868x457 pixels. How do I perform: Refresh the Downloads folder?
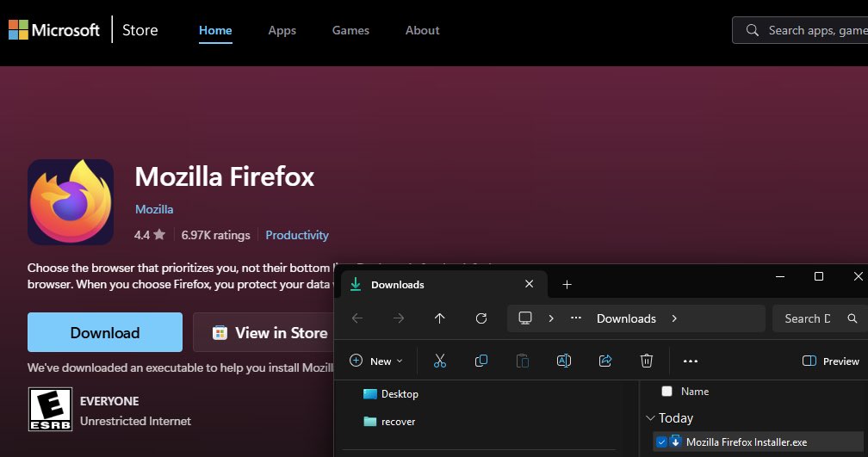(481, 318)
